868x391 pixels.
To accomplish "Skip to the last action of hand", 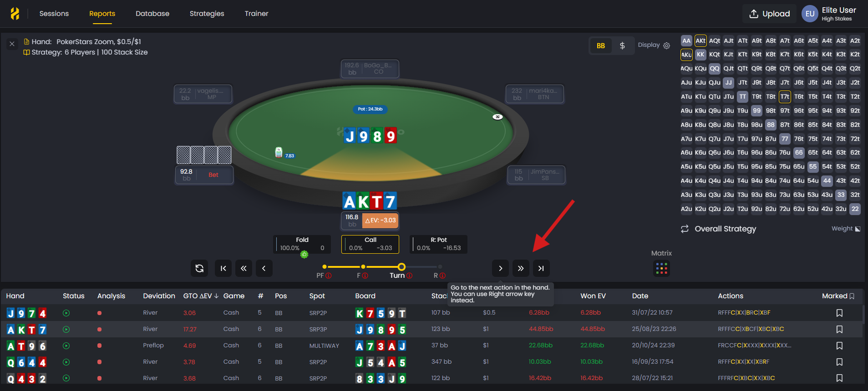I will click(541, 268).
